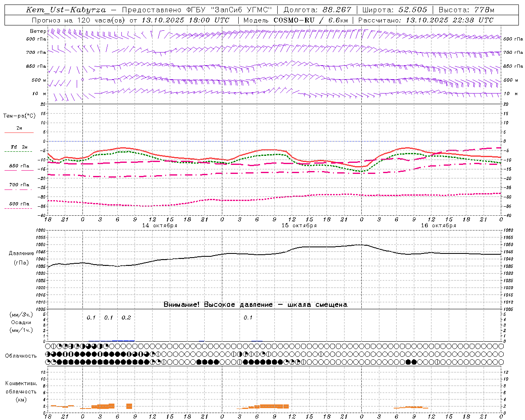Screen dimensions: 525x420
Task: Click the 0.2 precipitation amount value
Action: (x=126, y=318)
